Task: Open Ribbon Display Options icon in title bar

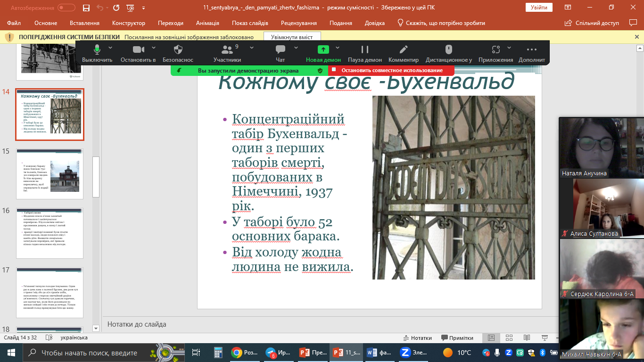Action: 569,8
